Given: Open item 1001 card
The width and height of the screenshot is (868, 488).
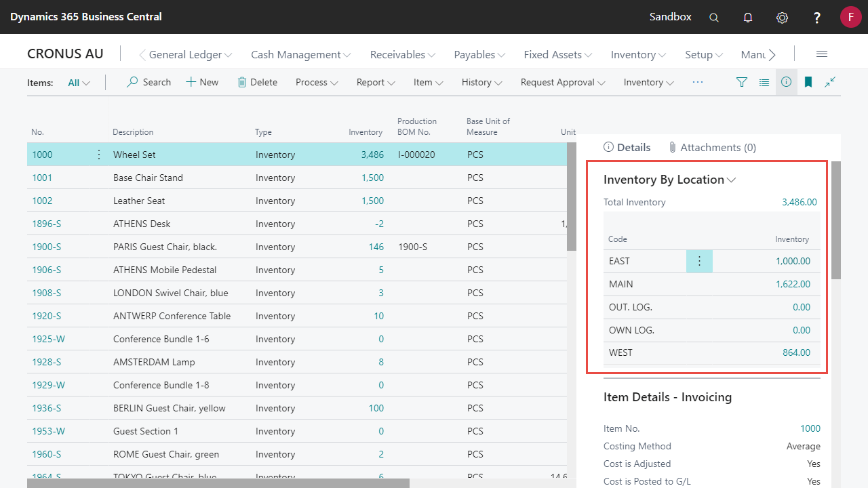Looking at the screenshot, I should coord(42,178).
